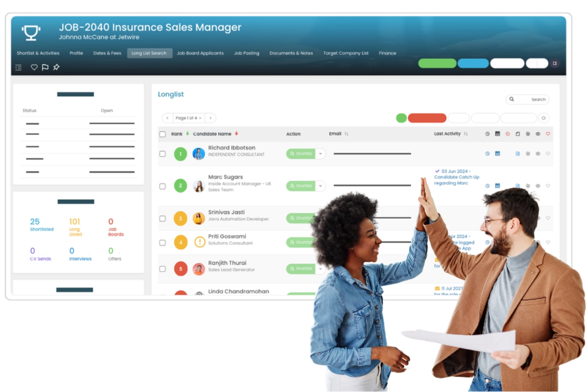Sort by Rank using the green arrow

(187, 133)
